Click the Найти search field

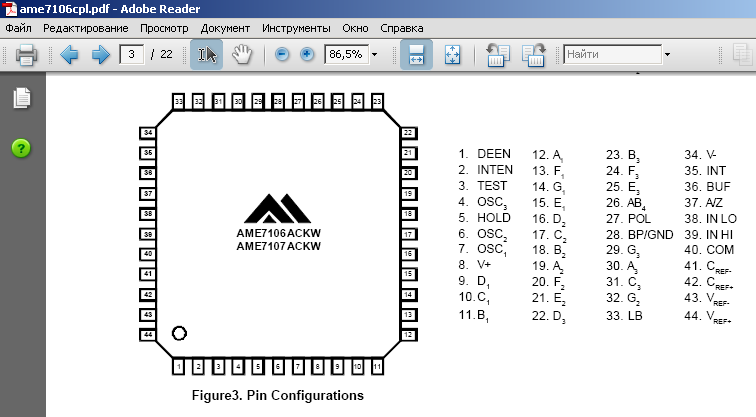tap(612, 54)
